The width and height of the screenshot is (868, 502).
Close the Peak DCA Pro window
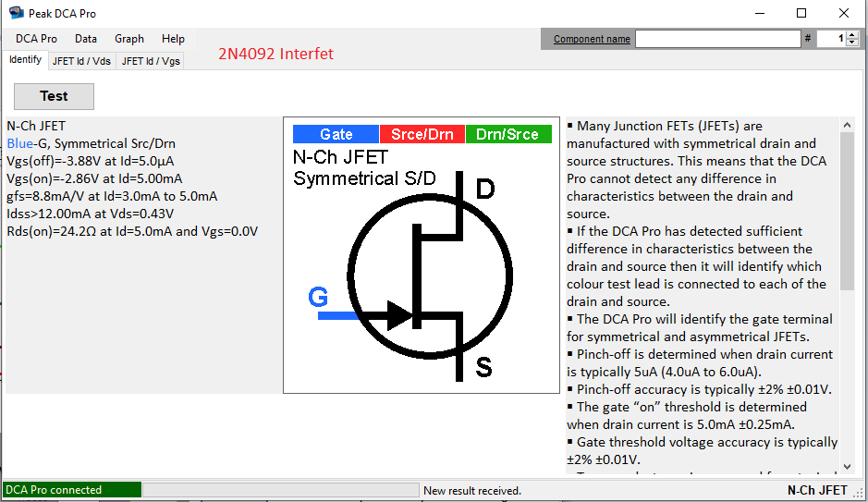(844, 13)
